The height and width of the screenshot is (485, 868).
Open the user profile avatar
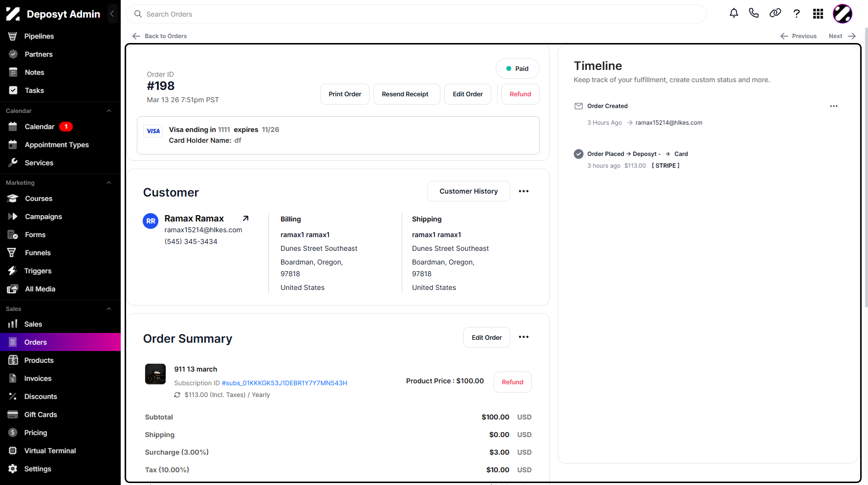(x=843, y=14)
